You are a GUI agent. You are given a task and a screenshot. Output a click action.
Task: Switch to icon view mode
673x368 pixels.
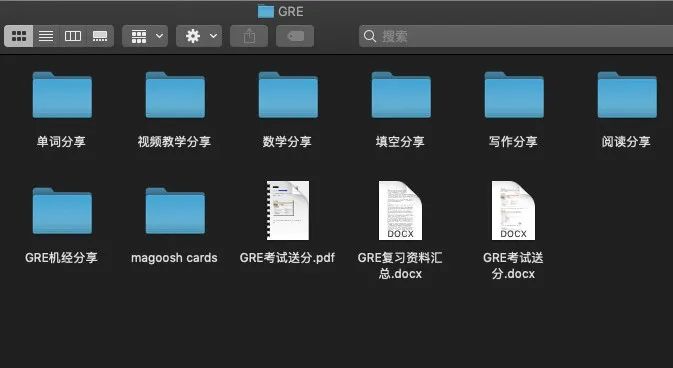(x=18, y=36)
